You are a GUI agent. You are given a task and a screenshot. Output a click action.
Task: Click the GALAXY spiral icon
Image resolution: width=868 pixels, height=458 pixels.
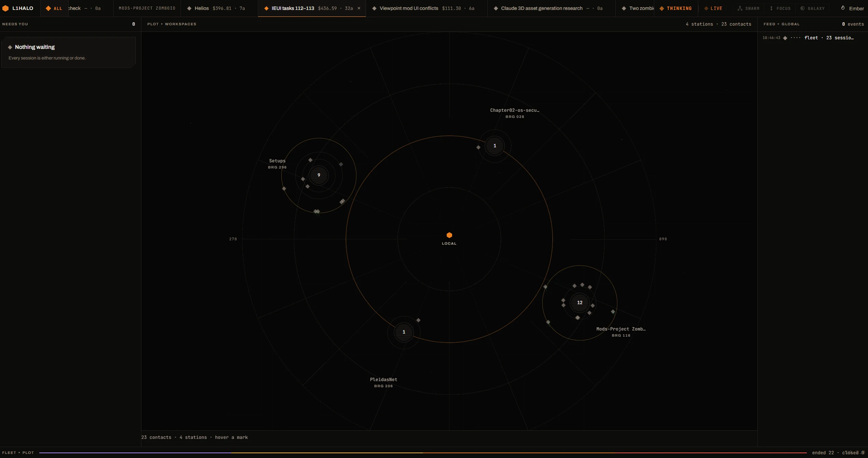802,8
